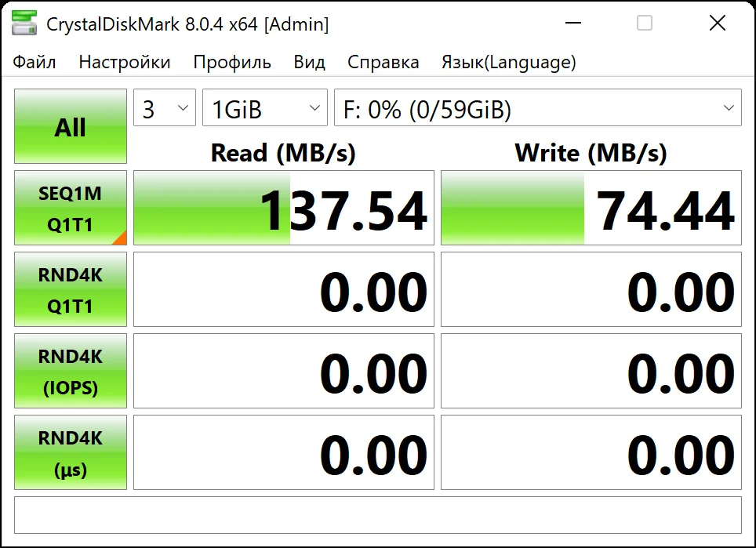Click the empty comment field at the bottom
The image size is (756, 548).
[378, 515]
